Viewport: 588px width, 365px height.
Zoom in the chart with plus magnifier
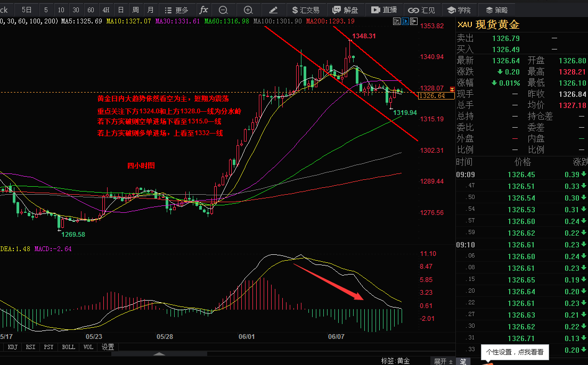pos(248,10)
